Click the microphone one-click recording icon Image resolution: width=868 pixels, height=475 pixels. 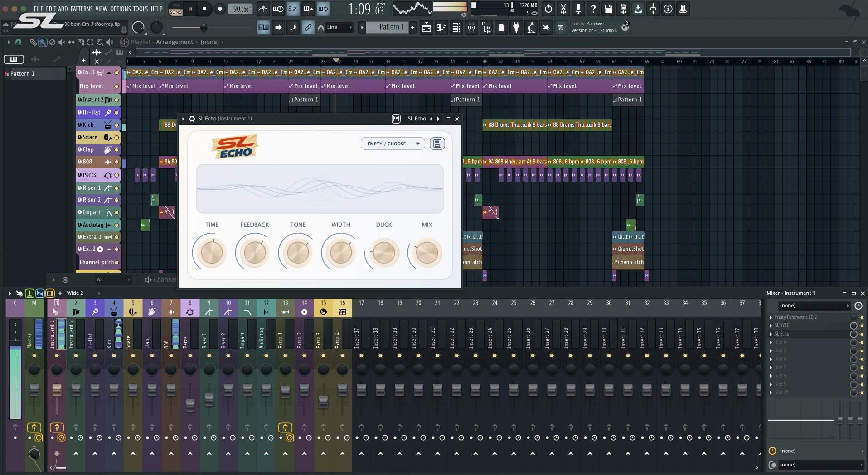pyautogui.click(x=578, y=9)
